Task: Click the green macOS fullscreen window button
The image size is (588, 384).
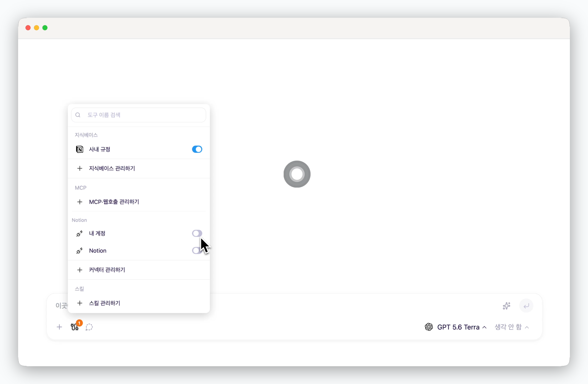Action: (x=45, y=28)
